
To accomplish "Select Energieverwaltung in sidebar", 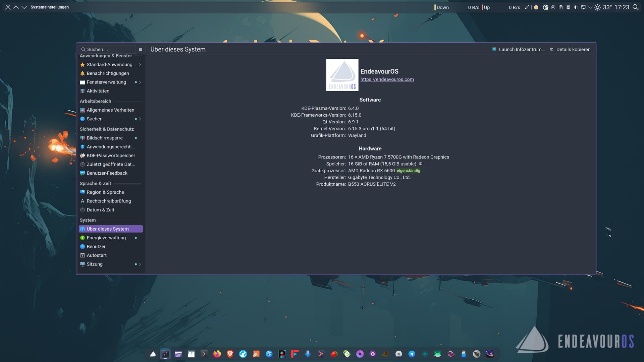I will (106, 238).
